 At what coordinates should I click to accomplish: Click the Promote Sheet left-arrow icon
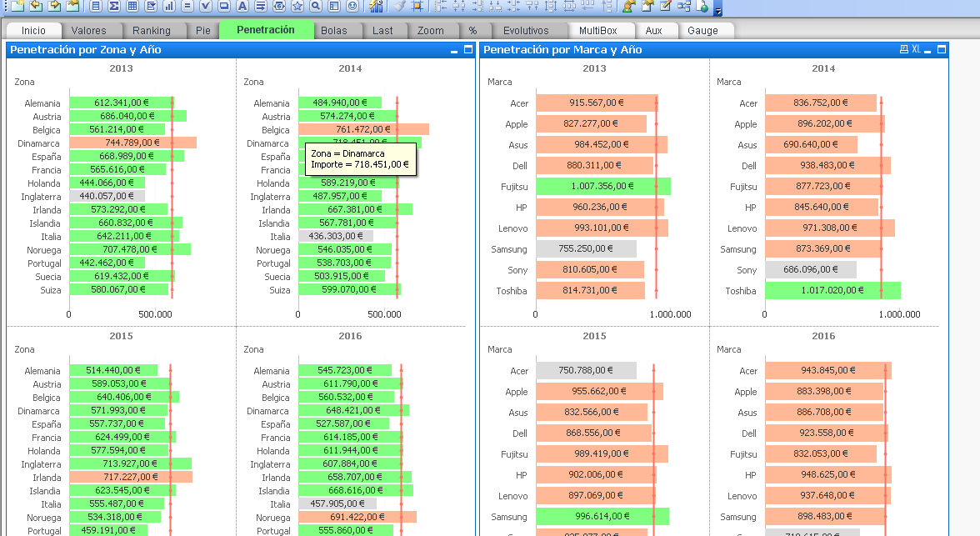tap(37, 7)
